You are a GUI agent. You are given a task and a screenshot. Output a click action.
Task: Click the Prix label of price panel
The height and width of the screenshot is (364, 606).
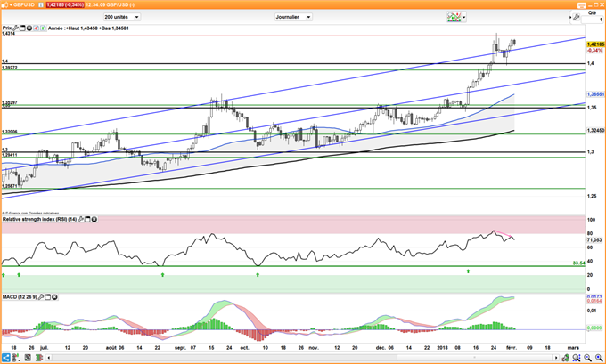(7, 28)
